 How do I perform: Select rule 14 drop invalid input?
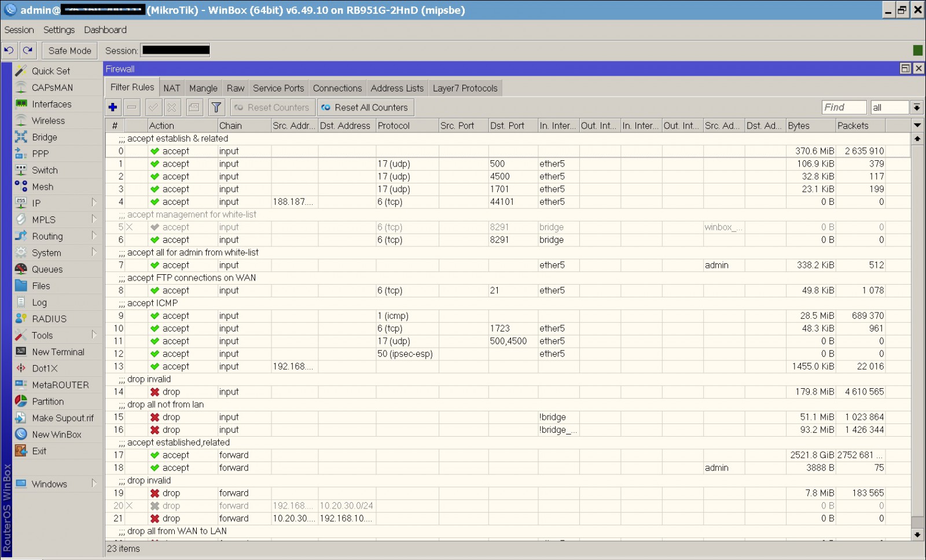(x=508, y=392)
